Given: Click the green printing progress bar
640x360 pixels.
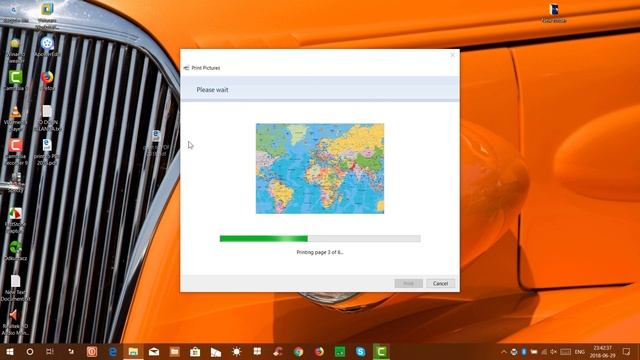Looking at the screenshot, I should click(320, 238).
